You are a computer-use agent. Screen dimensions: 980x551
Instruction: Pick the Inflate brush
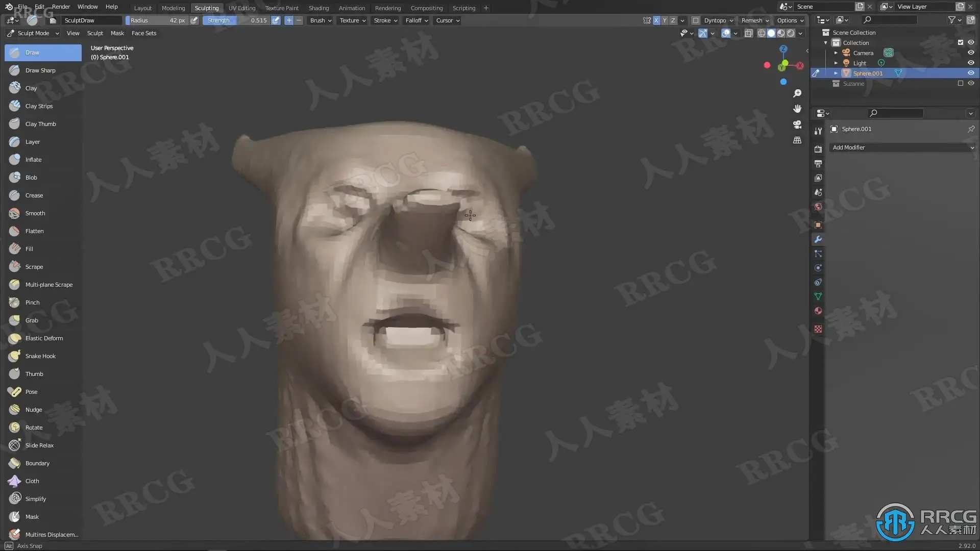[x=33, y=160]
